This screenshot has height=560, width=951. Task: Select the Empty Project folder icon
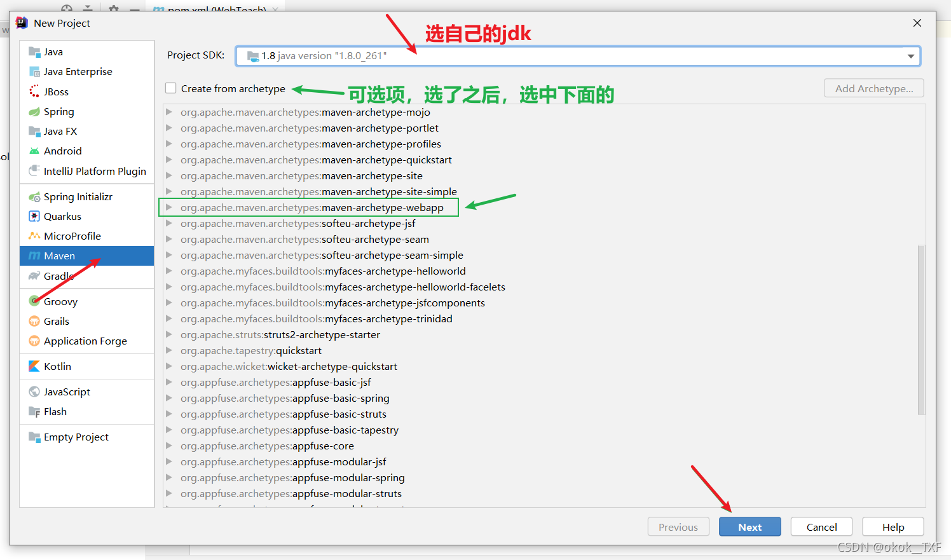[34, 437]
